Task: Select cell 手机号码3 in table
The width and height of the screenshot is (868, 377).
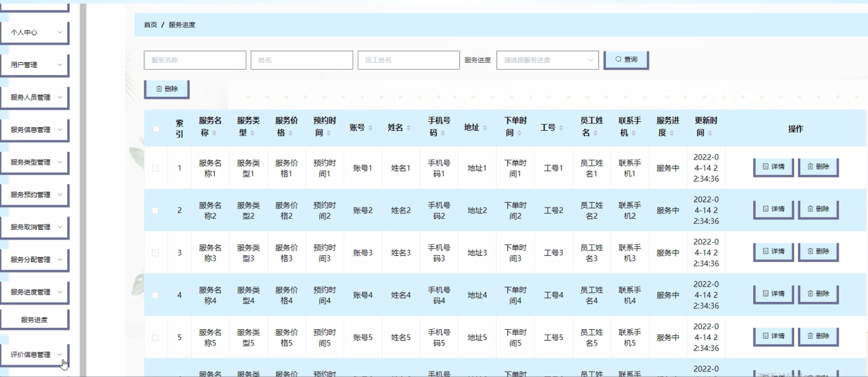Action: (439, 253)
